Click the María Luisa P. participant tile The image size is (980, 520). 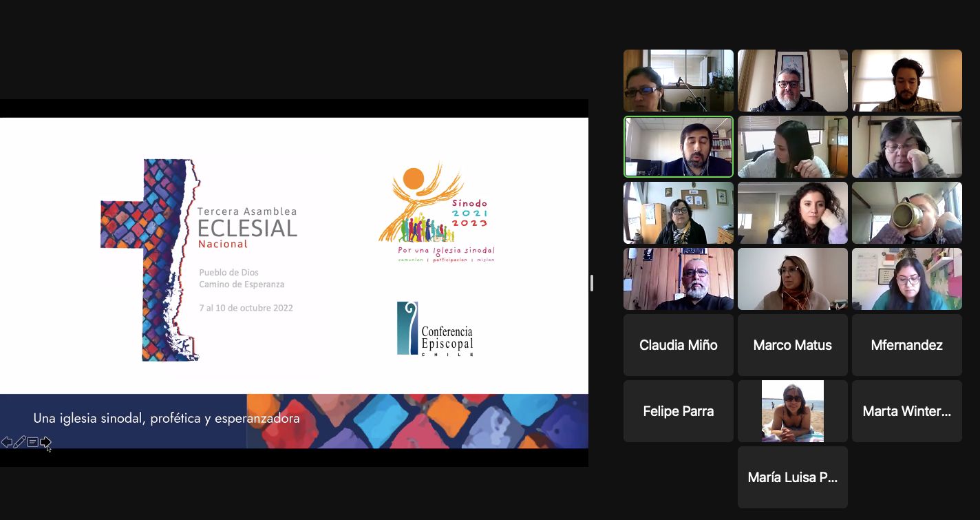(x=792, y=477)
